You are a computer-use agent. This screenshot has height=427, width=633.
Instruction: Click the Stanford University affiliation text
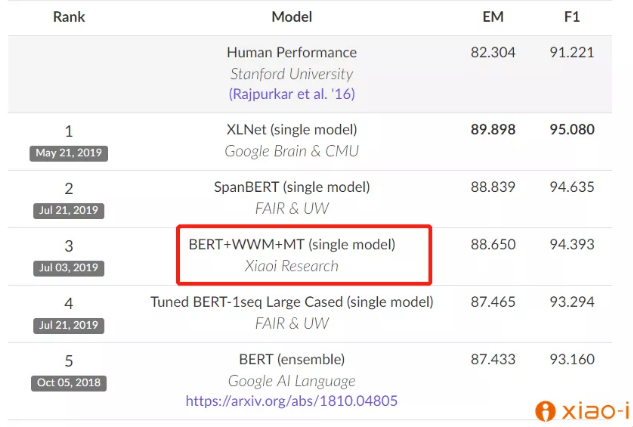[292, 73]
